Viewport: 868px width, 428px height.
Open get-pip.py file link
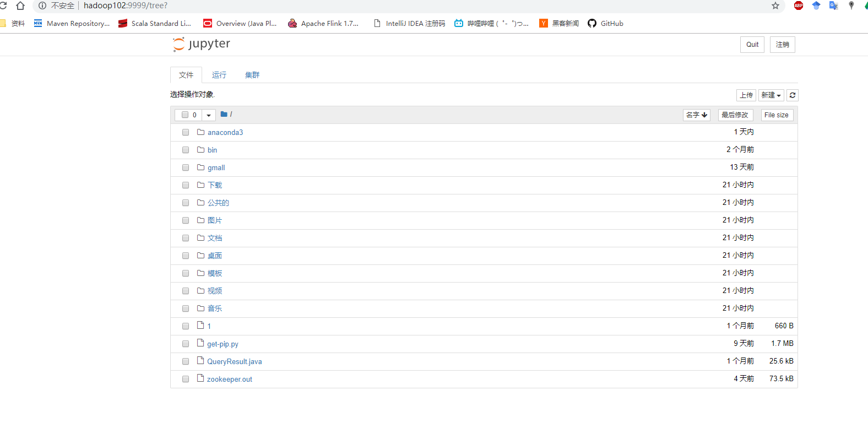(x=223, y=344)
